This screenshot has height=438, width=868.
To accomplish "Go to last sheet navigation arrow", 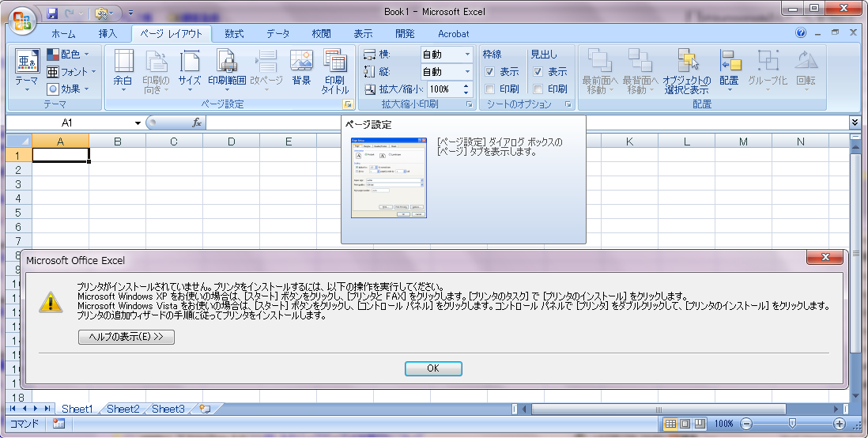I will pos(47,409).
